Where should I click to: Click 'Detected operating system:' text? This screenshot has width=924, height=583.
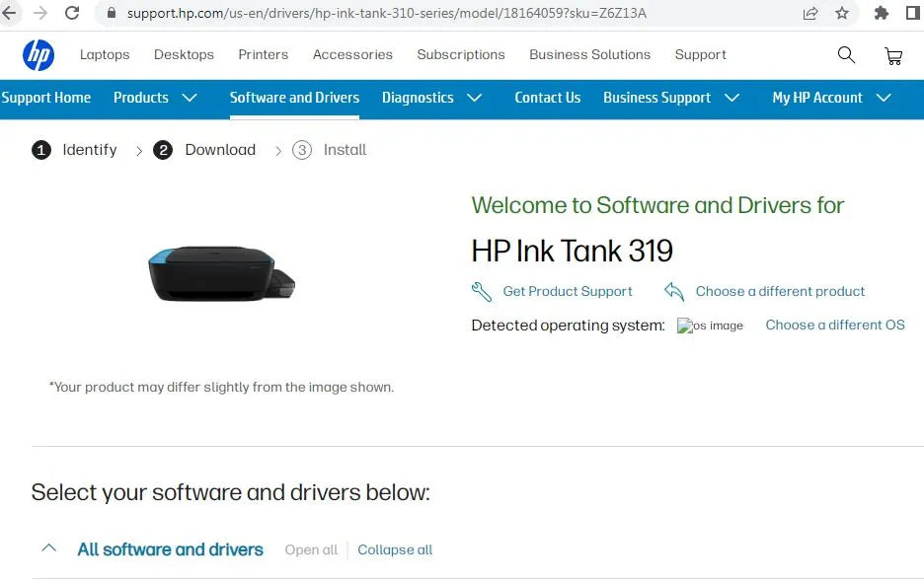pyautogui.click(x=568, y=326)
